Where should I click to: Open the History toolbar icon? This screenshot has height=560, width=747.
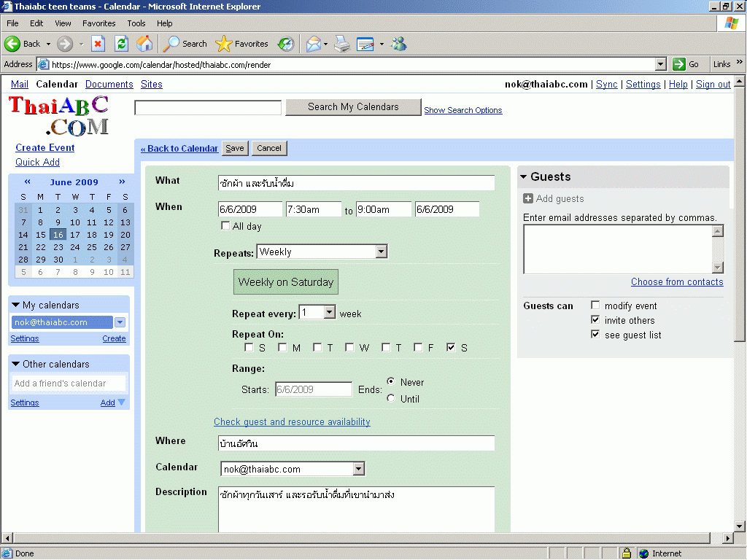tap(286, 44)
